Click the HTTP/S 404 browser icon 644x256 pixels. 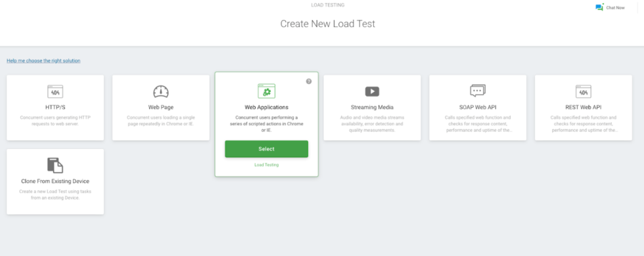[55, 91]
